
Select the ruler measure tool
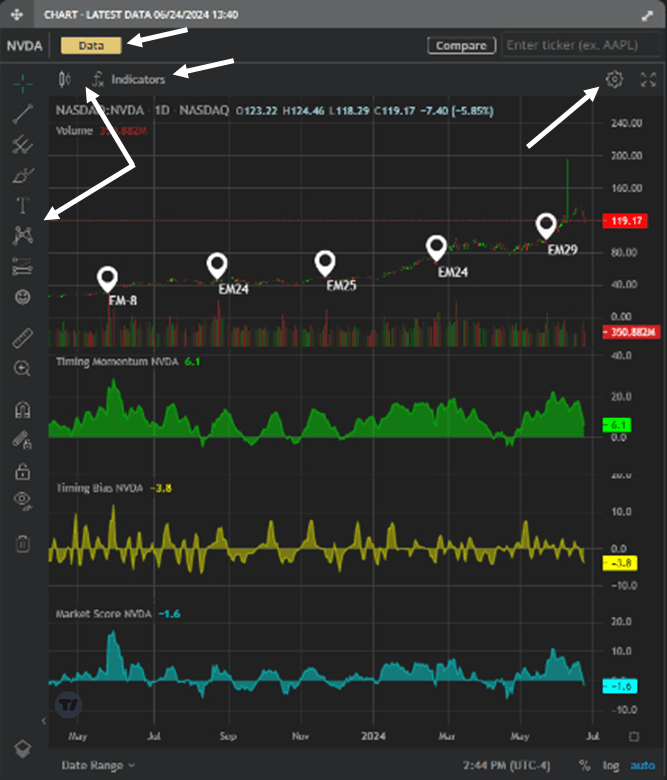click(23, 338)
